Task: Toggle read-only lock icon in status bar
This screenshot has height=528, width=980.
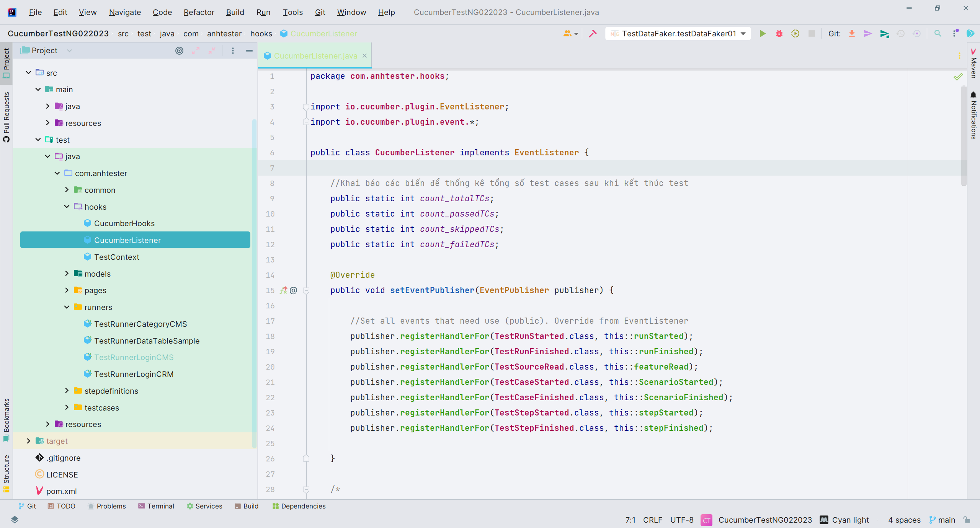Action: 967,520
